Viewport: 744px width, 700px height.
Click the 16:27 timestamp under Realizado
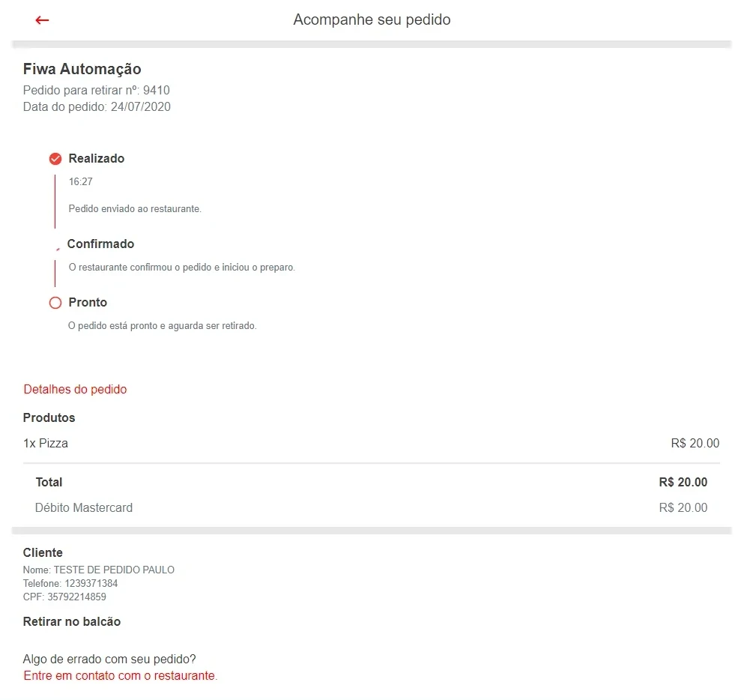point(80,182)
